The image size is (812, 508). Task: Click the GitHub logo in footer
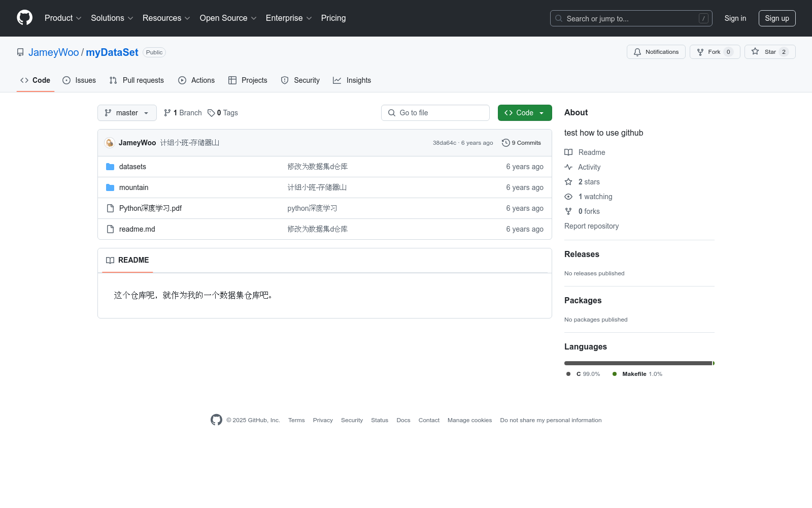216,420
